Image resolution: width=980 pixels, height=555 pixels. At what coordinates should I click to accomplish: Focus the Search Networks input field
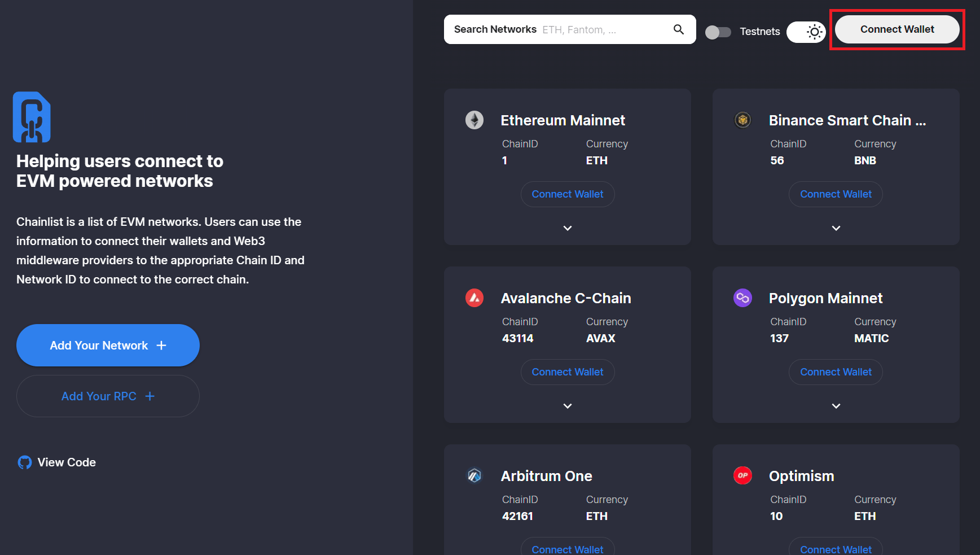coord(604,30)
